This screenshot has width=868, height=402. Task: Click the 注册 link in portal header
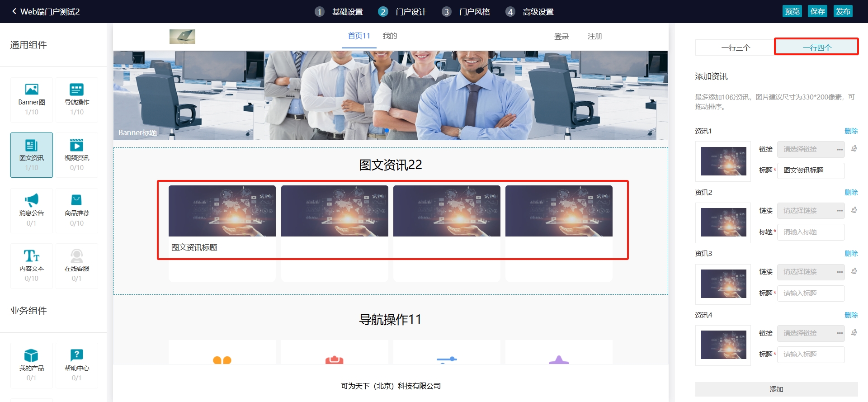pyautogui.click(x=595, y=36)
